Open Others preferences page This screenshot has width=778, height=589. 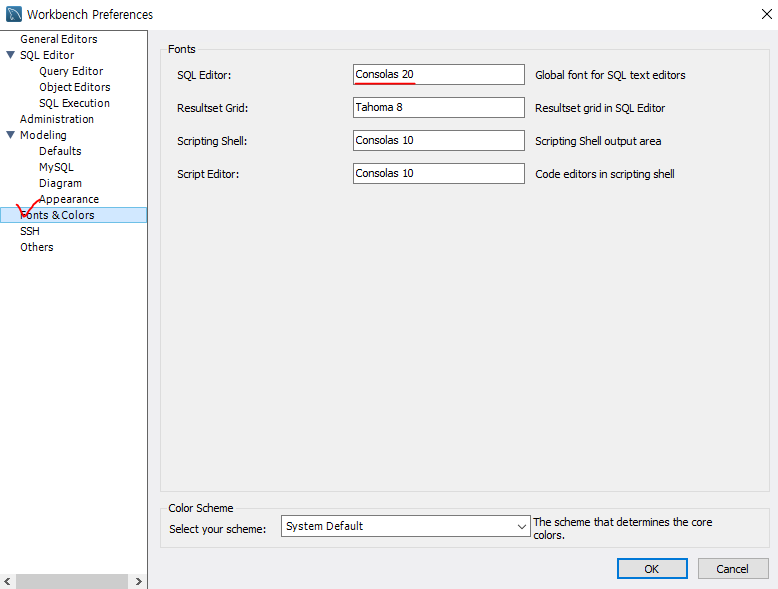[37, 247]
